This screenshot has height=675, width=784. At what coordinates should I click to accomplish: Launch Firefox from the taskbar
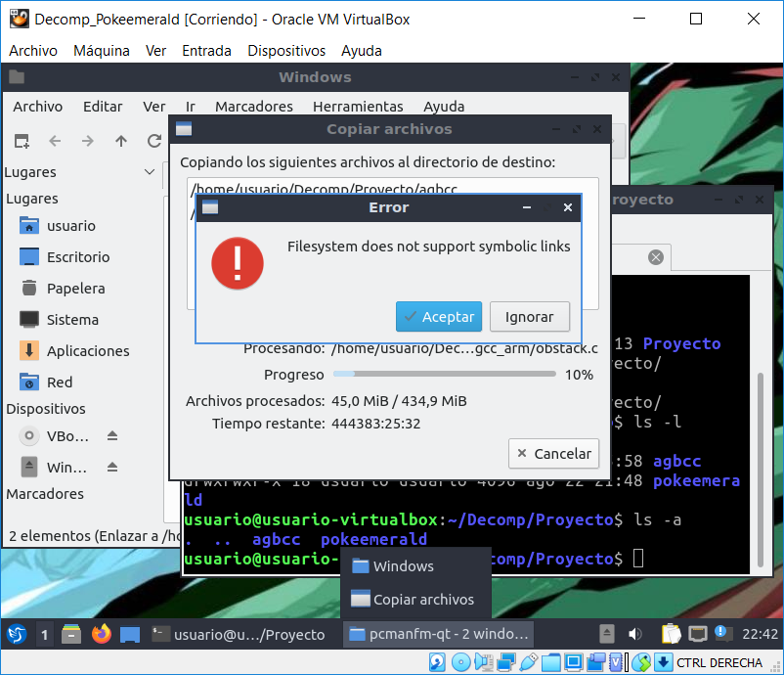click(x=101, y=634)
